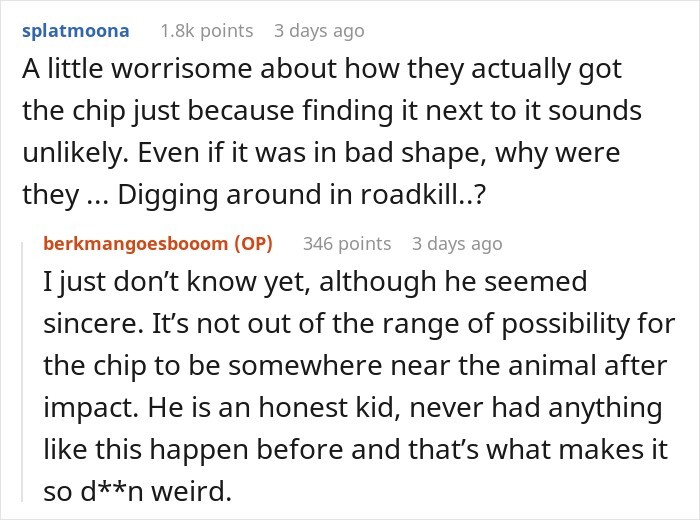
Task: Open the timestamp permalink on berkmangoesbooom's reply
Action: click(457, 244)
